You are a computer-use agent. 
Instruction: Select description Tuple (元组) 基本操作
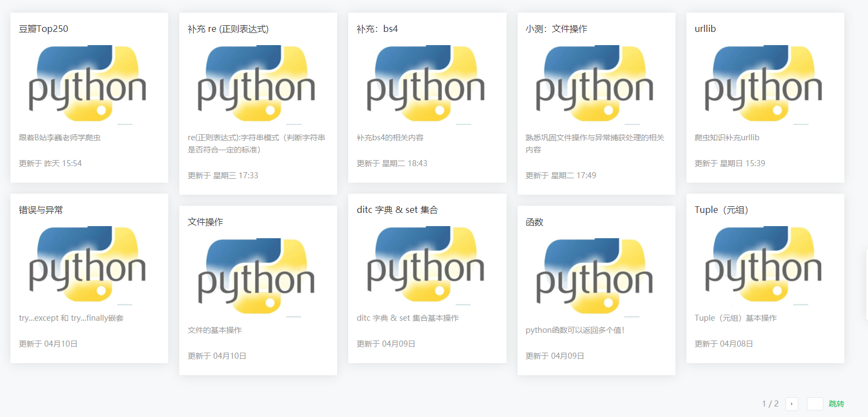[736, 318]
